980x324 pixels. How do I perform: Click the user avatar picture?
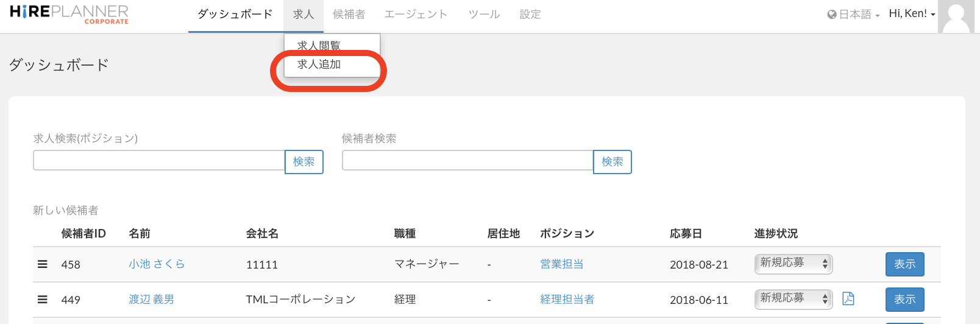[956, 16]
